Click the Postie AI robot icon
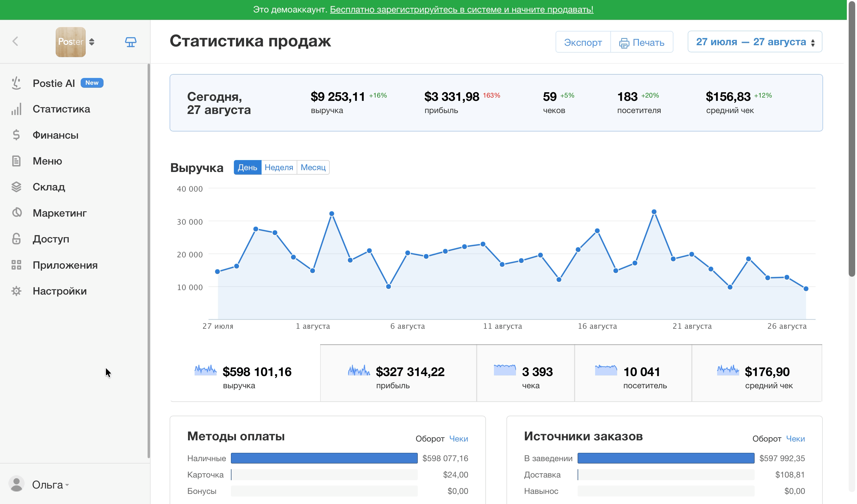Viewport: 857px width, 504px height. 16,83
